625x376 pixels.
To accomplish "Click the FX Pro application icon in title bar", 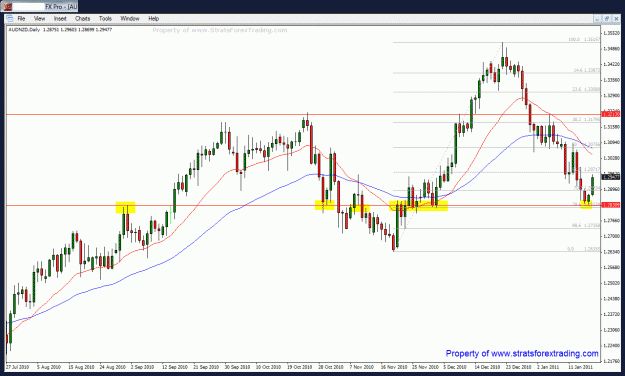I will (8, 7).
